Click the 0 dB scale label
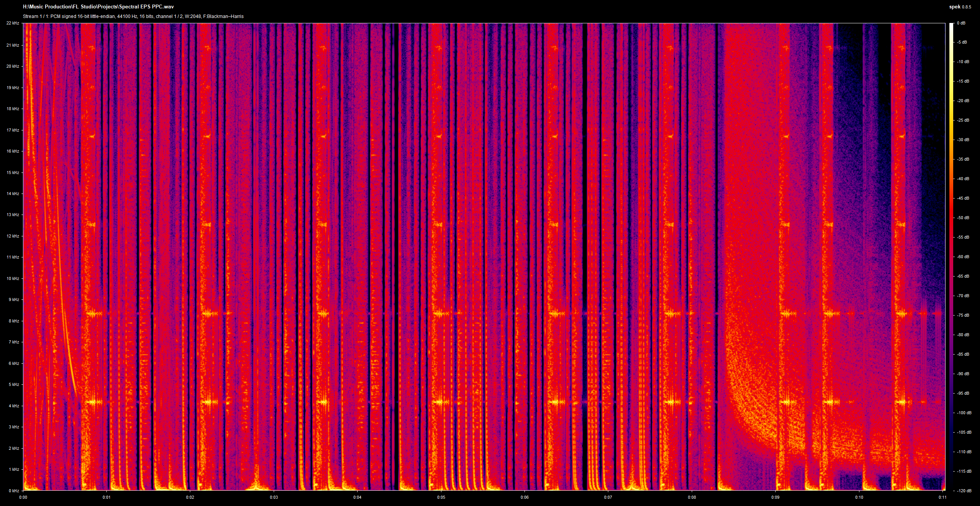This screenshot has width=980, height=506. (x=961, y=23)
